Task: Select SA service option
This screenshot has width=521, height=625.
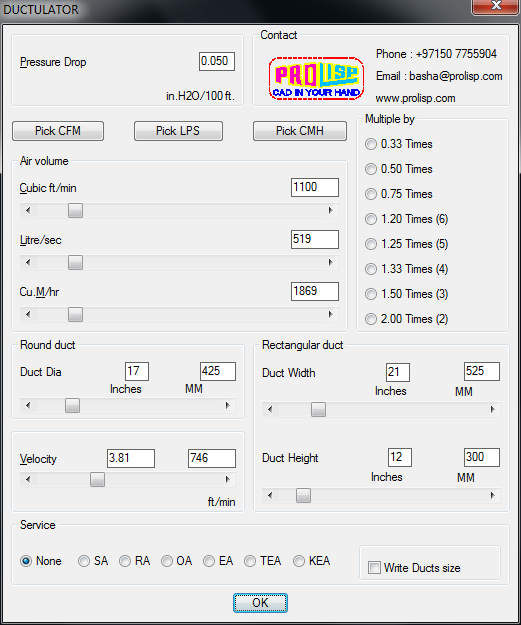Action: [93, 561]
